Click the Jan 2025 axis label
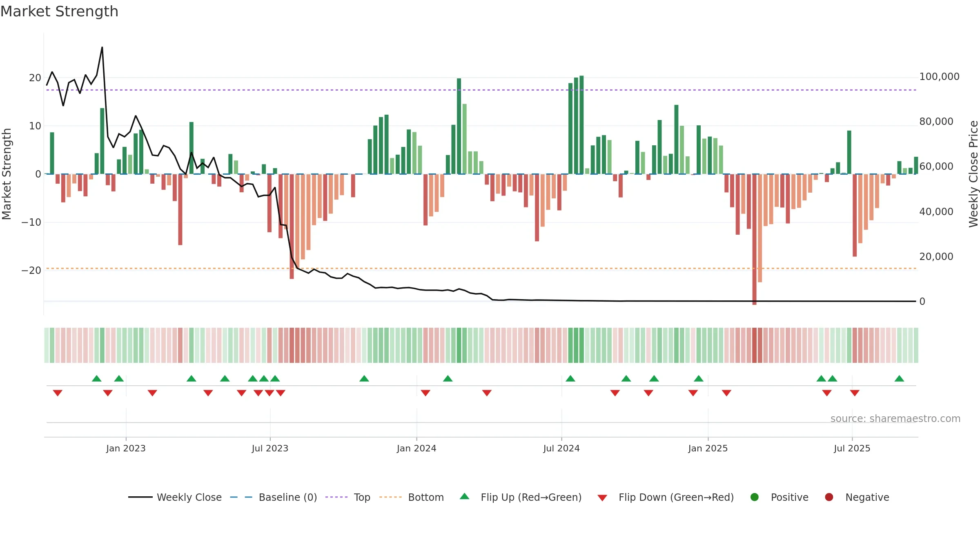 click(x=708, y=448)
